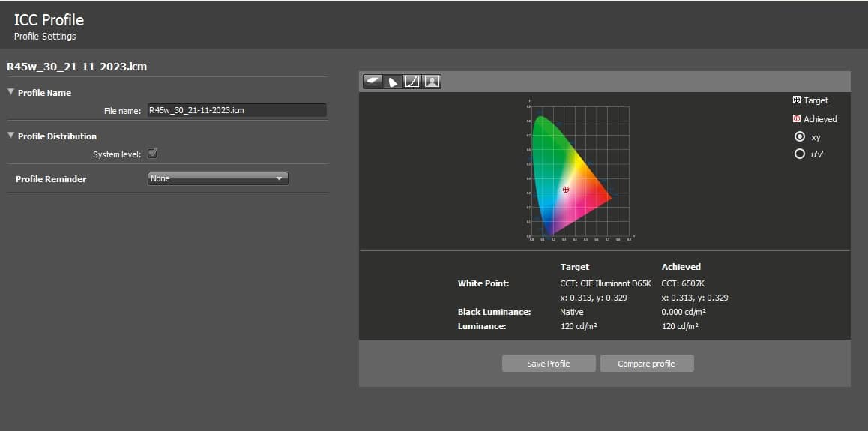Collapse the Profile Distribution section
Image resolution: width=868 pixels, height=431 pixels.
pos(11,136)
